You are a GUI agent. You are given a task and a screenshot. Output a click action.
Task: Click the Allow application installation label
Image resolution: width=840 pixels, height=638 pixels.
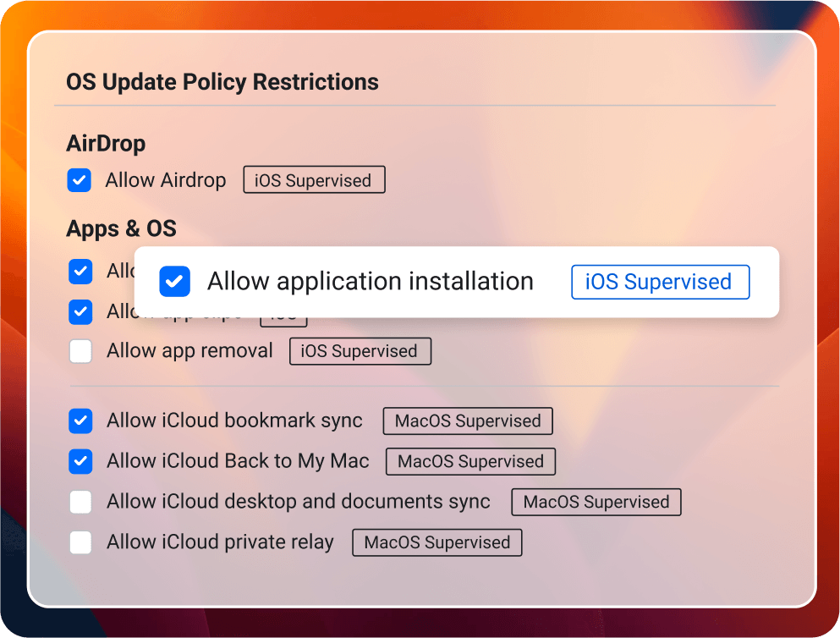pyautogui.click(x=371, y=281)
